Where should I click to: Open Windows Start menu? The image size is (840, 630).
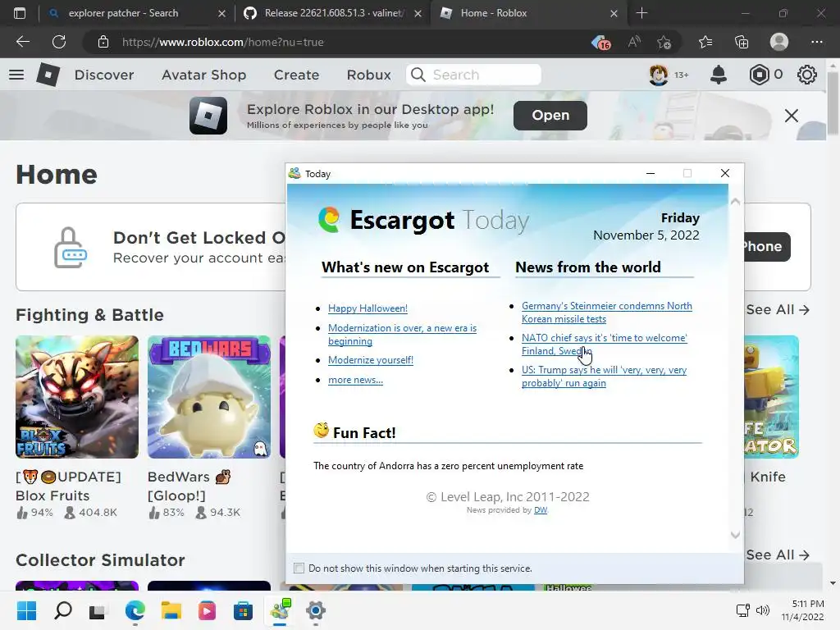click(27, 610)
